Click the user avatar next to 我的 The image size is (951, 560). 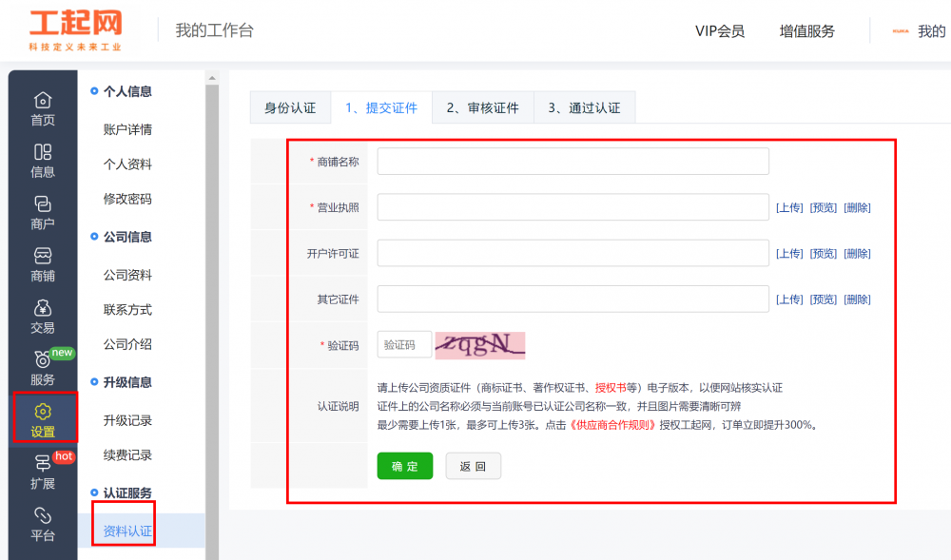(901, 31)
